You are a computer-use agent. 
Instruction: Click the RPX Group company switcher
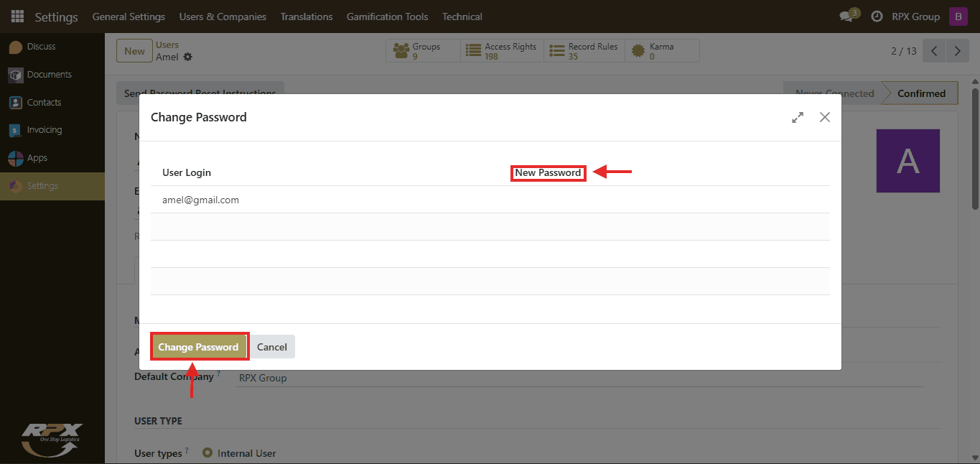pos(915,17)
